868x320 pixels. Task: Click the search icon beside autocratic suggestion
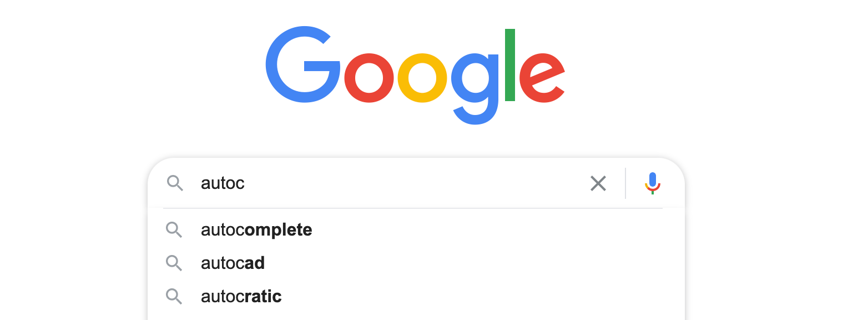pos(174,296)
